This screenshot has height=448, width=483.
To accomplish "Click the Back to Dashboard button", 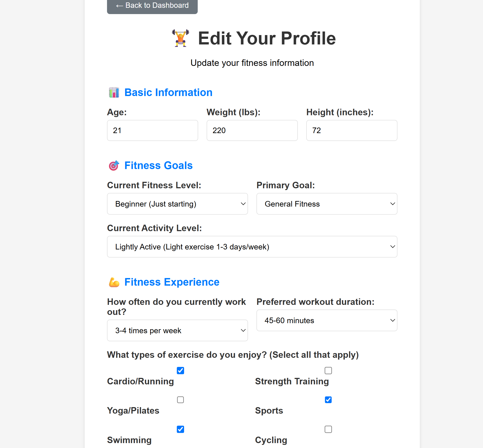I will pyautogui.click(x=152, y=5).
